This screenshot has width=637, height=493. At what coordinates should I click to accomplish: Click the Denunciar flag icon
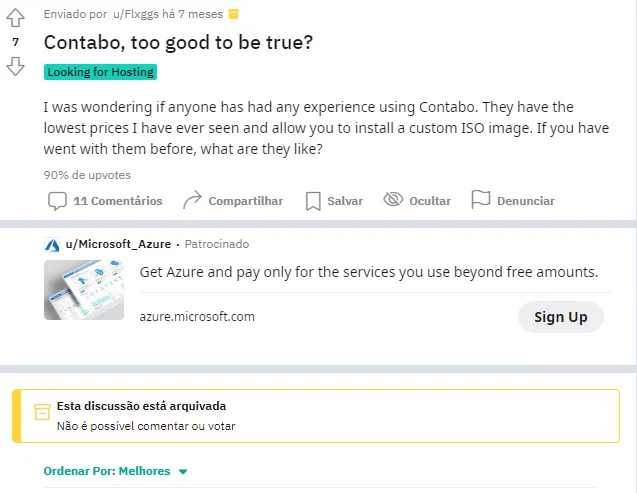coord(480,201)
